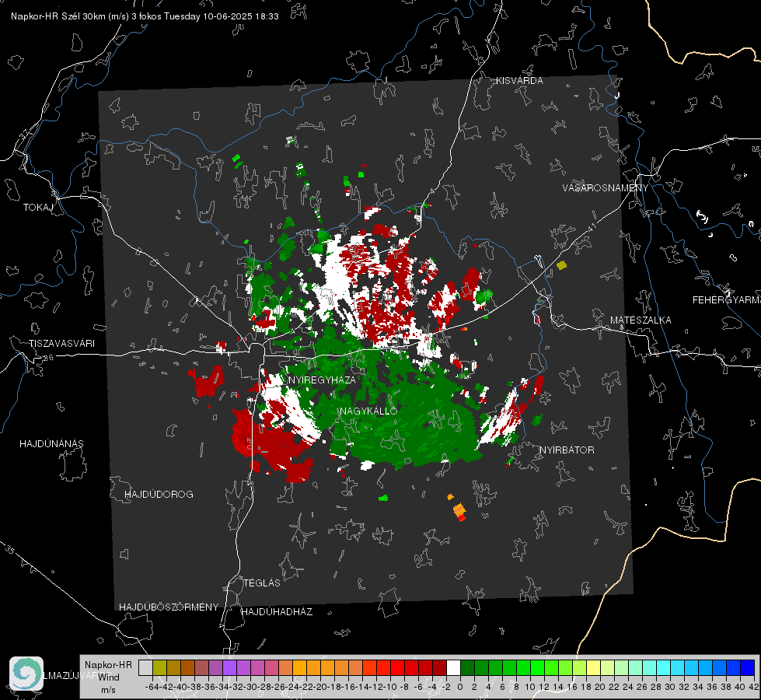This screenshot has height=700, width=761.
Task: Click the darkest green swatch above 0
Action: point(467,667)
